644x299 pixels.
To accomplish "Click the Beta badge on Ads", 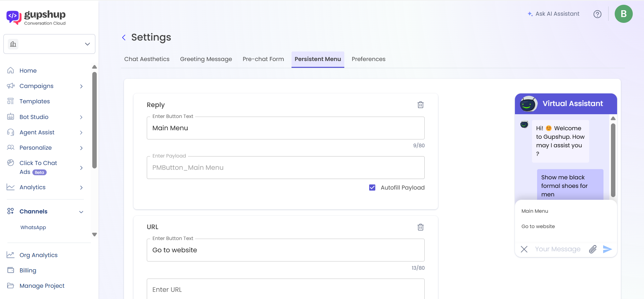I will (x=40, y=173).
